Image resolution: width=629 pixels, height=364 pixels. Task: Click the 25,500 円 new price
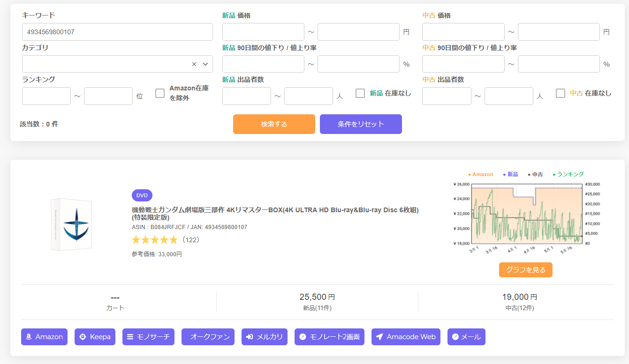(x=317, y=297)
